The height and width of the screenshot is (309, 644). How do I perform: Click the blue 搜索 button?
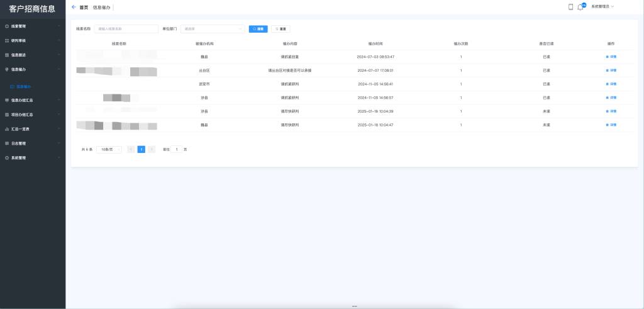[x=258, y=29]
